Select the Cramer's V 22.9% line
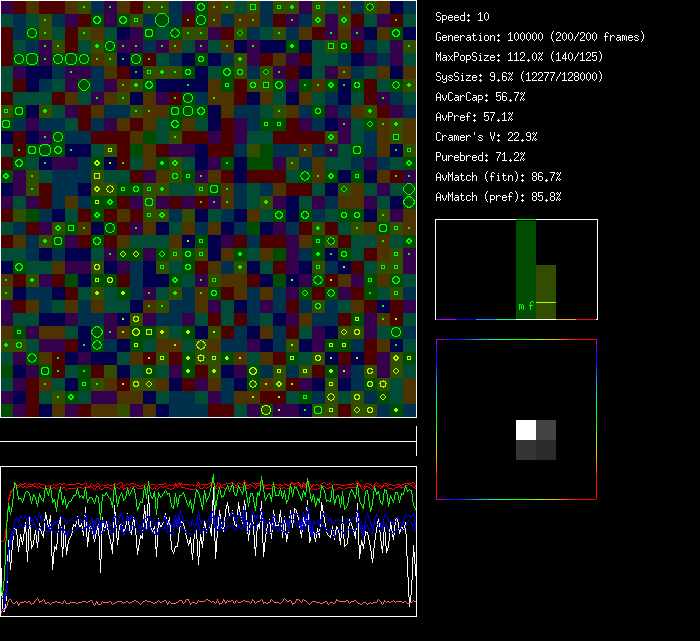 [x=486, y=137]
